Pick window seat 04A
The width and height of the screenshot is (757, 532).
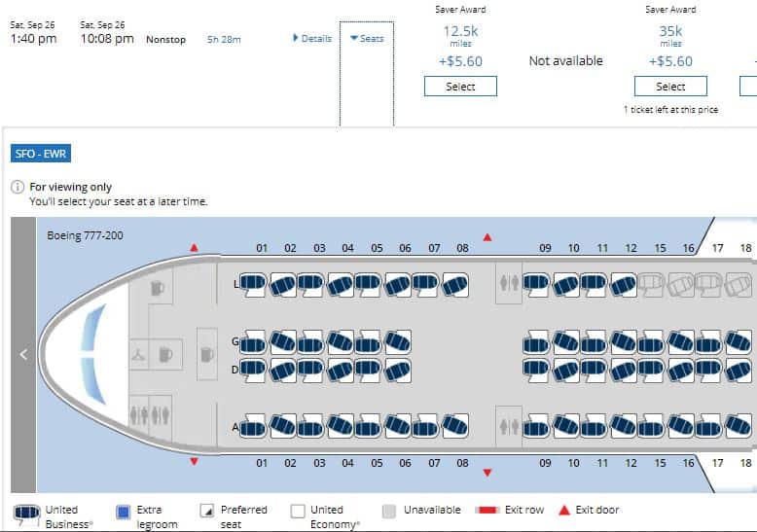(340, 426)
